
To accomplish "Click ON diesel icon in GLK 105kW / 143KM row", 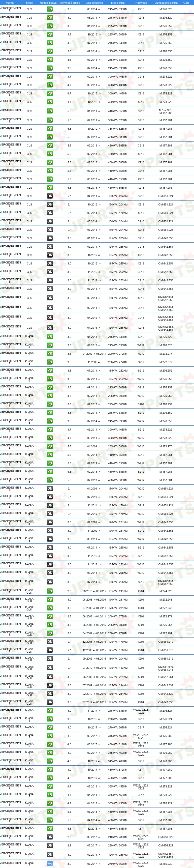I will click(x=50, y=667).
